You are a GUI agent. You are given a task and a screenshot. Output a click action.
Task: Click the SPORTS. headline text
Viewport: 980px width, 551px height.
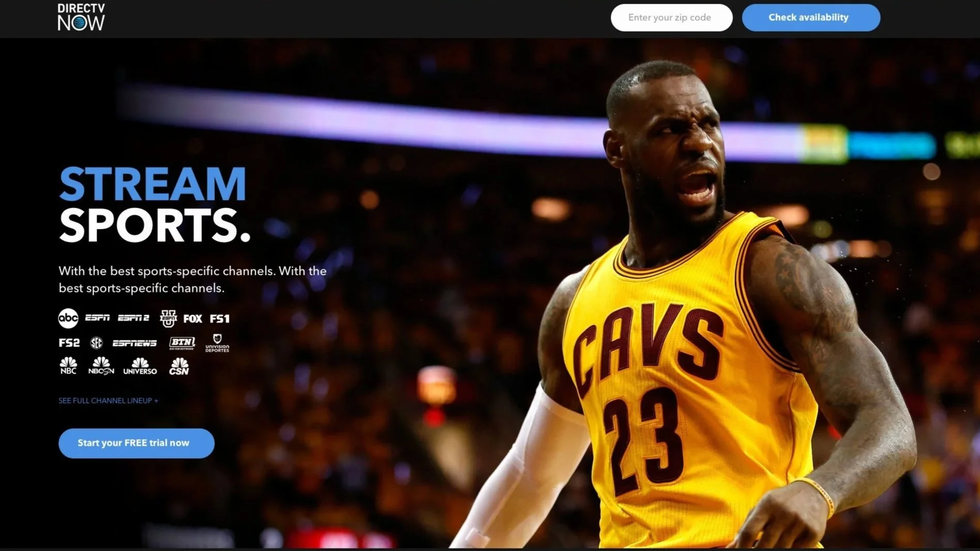[154, 225]
